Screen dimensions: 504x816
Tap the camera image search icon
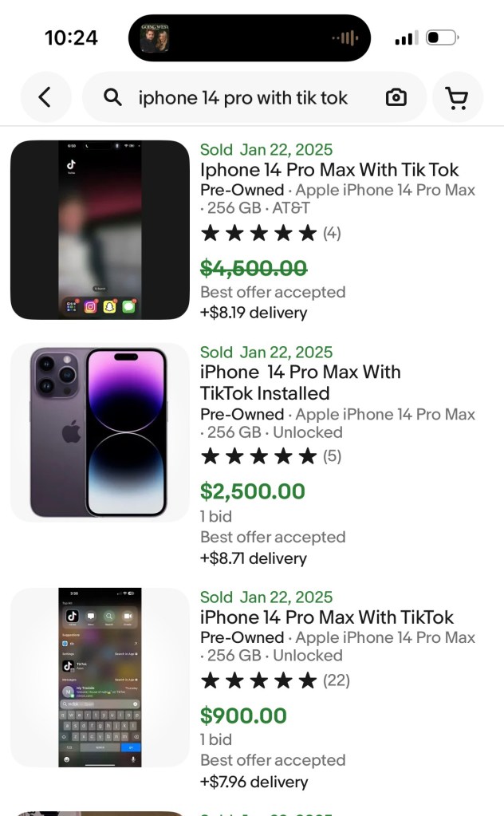396,97
